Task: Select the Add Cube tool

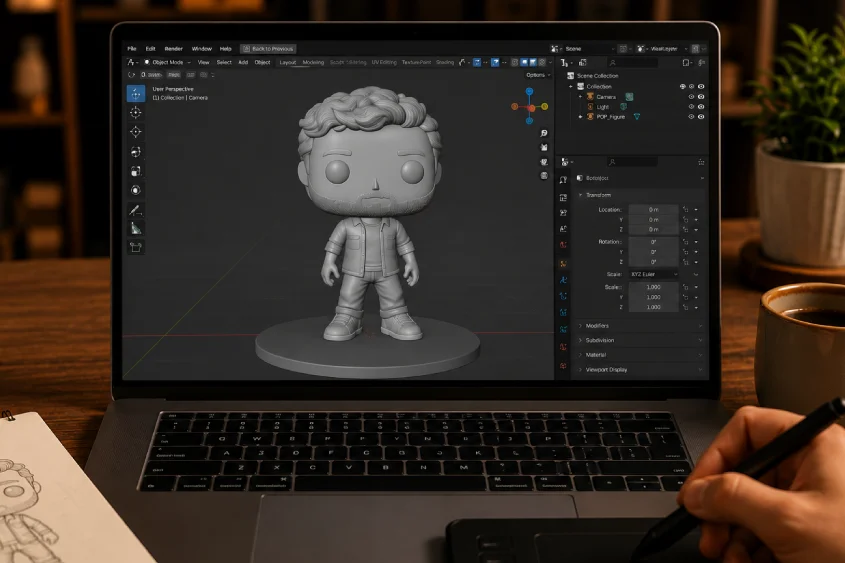Action: click(136, 247)
